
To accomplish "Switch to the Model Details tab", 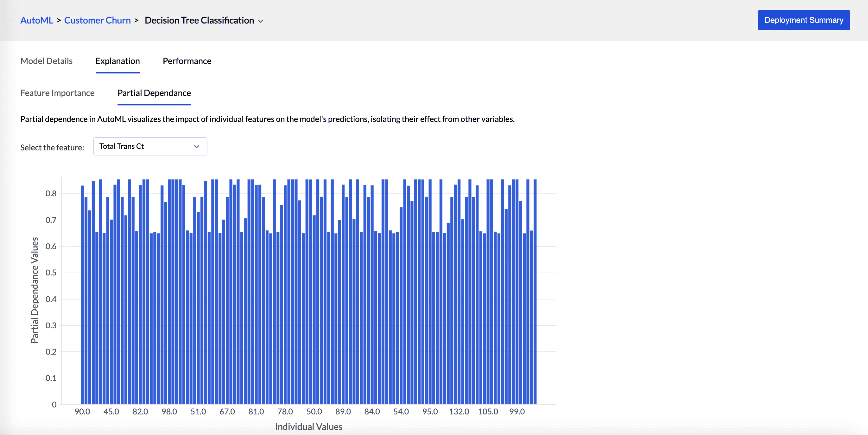I will click(x=47, y=61).
